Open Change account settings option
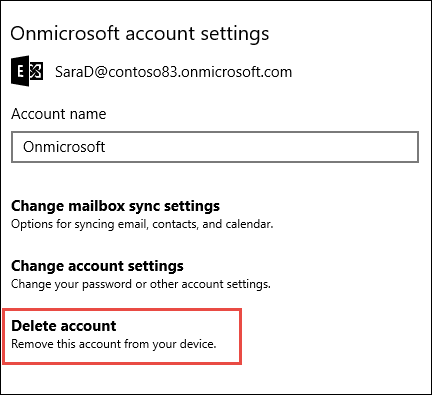The image size is (432, 395). click(97, 266)
